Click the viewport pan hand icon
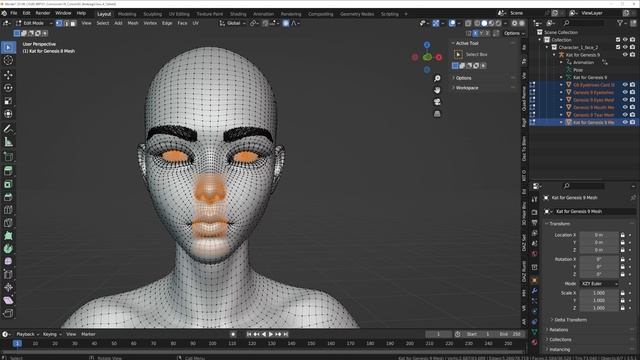 click(437, 90)
